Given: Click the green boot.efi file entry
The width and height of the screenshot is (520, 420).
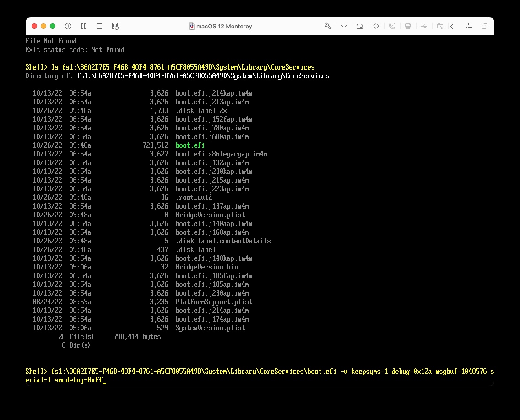Looking at the screenshot, I should (x=190, y=145).
